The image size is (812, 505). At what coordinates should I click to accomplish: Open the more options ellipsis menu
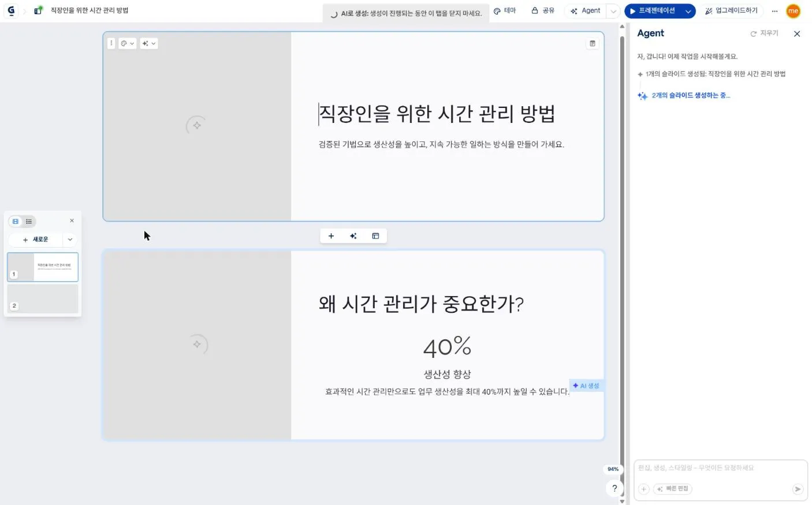[x=774, y=11]
